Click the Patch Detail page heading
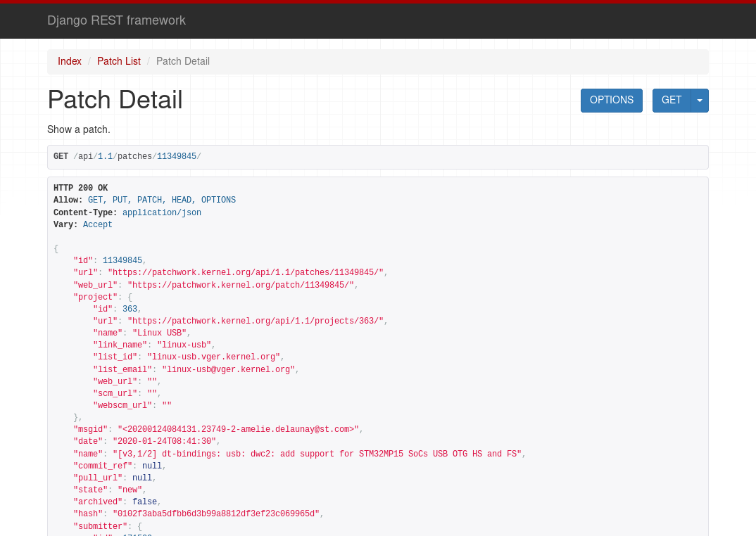 (x=115, y=100)
